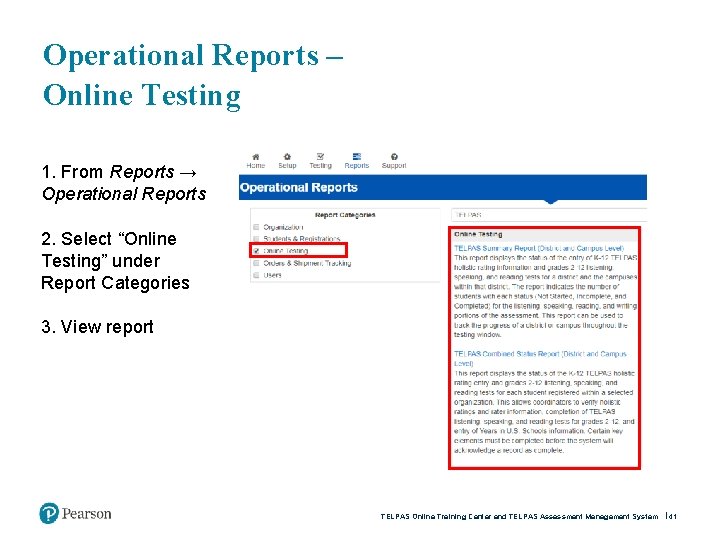Open the Reports icon
The width and height of the screenshot is (720, 540).
click(357, 157)
